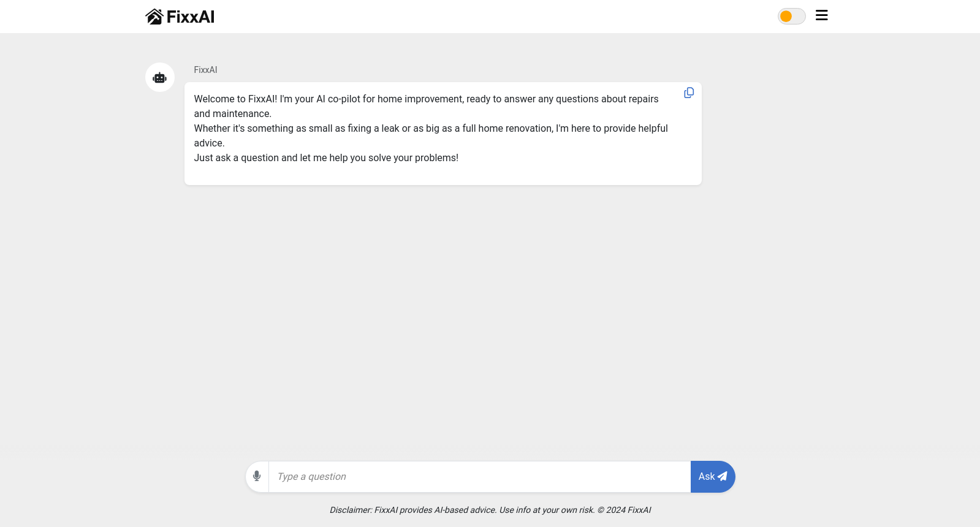Click the FixxAI sender name label
The image size is (980, 527).
(x=205, y=70)
